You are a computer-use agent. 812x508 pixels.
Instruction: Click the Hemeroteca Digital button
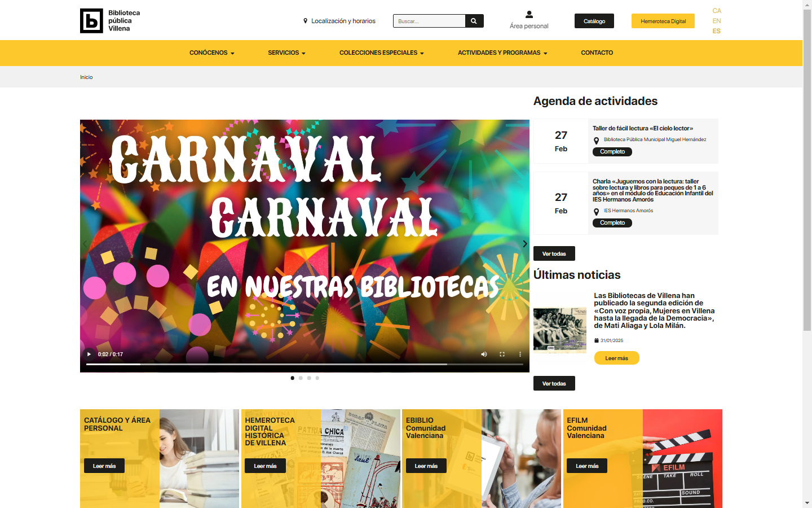(x=663, y=21)
